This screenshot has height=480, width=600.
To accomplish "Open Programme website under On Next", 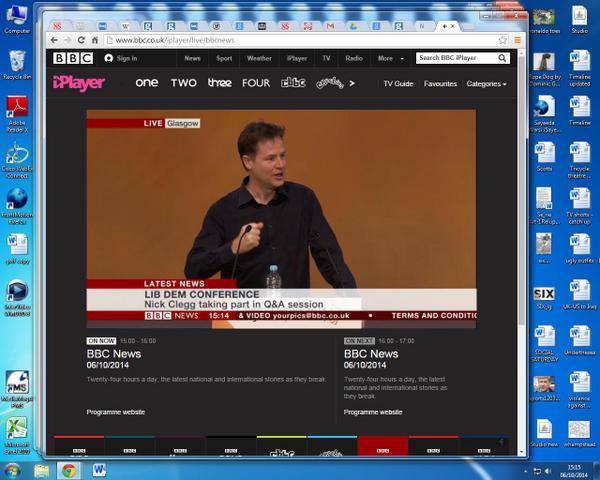I will pyautogui.click(x=373, y=412).
